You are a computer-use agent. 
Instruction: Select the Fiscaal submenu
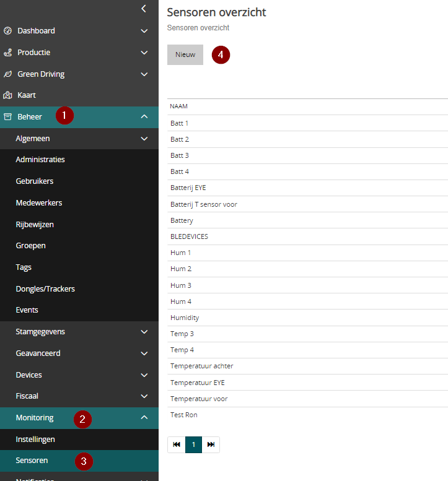click(x=79, y=396)
